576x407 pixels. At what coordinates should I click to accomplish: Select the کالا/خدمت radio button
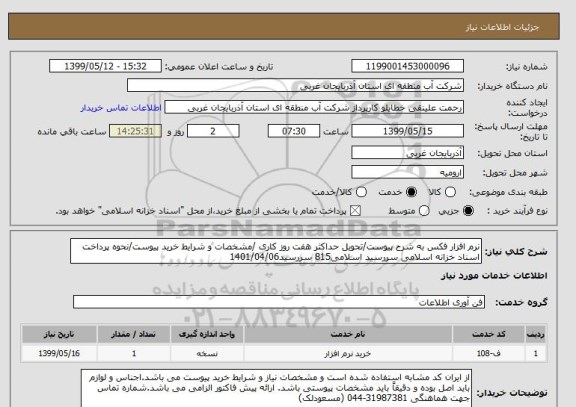point(361,192)
